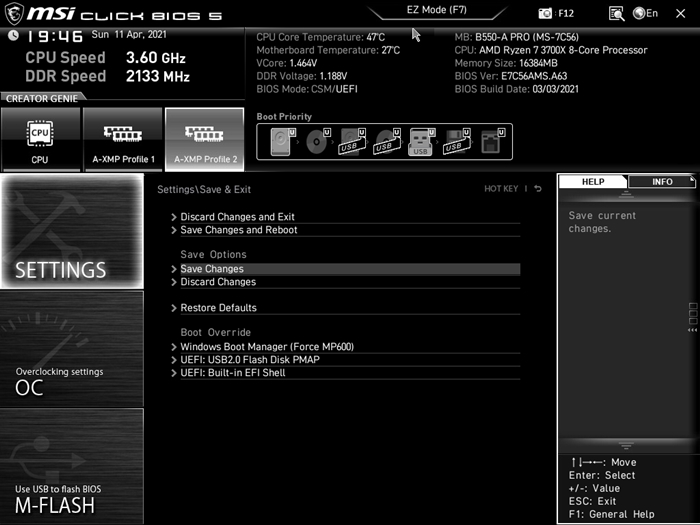Screen dimensions: 700x525
Task: Select Discard Changes under Save Options
Action: click(x=350, y=282)
